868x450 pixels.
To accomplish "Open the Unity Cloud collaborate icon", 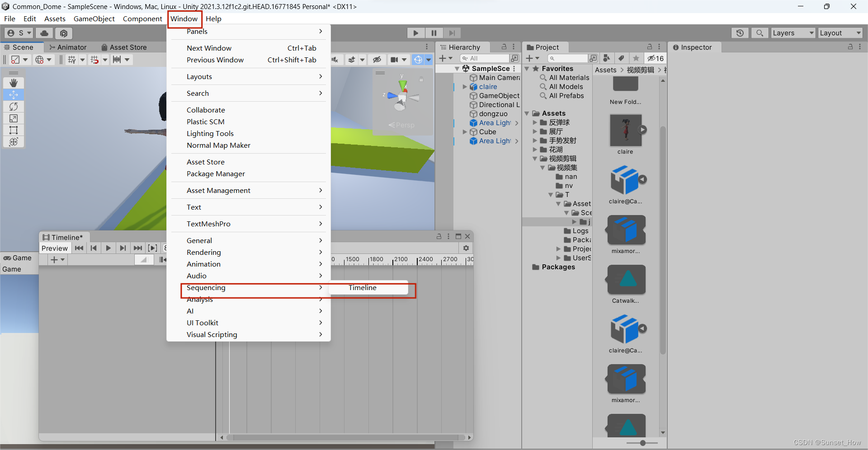I will click(44, 33).
